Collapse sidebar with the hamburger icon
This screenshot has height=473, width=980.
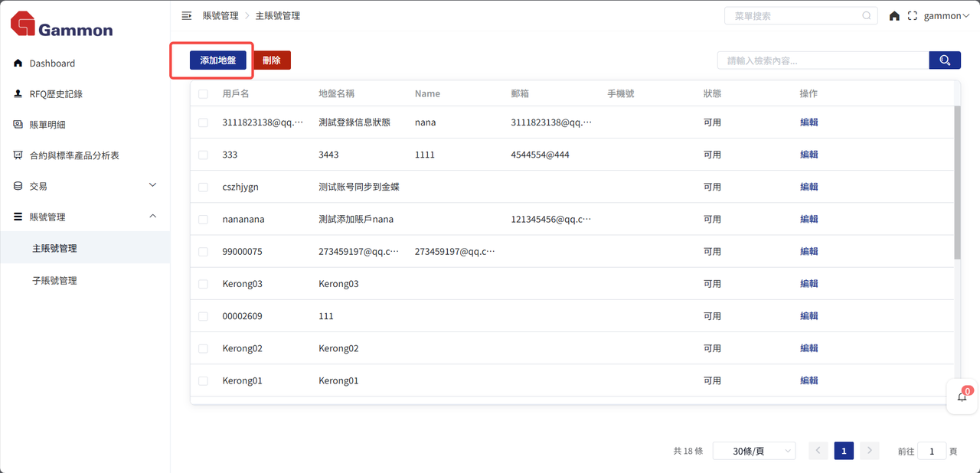tap(186, 16)
